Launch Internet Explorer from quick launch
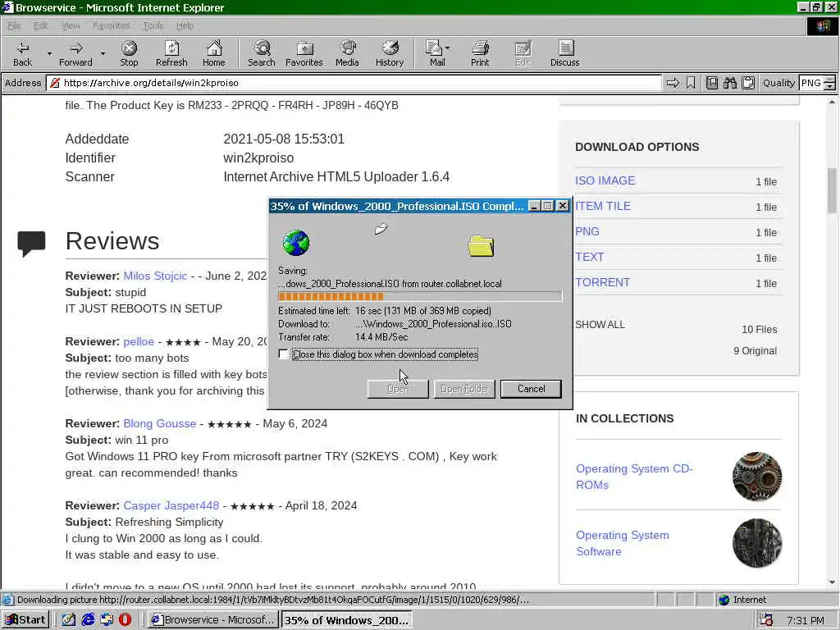Viewport: 840px width, 630px height. pyautogui.click(x=88, y=620)
